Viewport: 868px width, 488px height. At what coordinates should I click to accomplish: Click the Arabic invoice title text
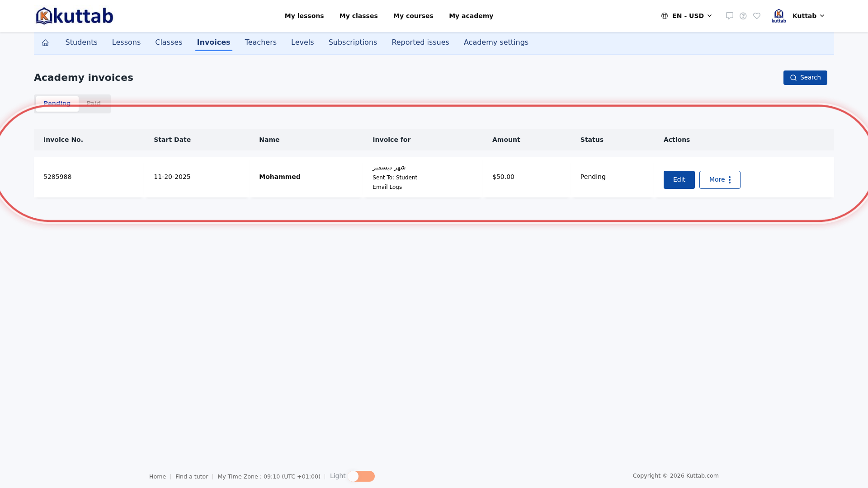pos(389,168)
